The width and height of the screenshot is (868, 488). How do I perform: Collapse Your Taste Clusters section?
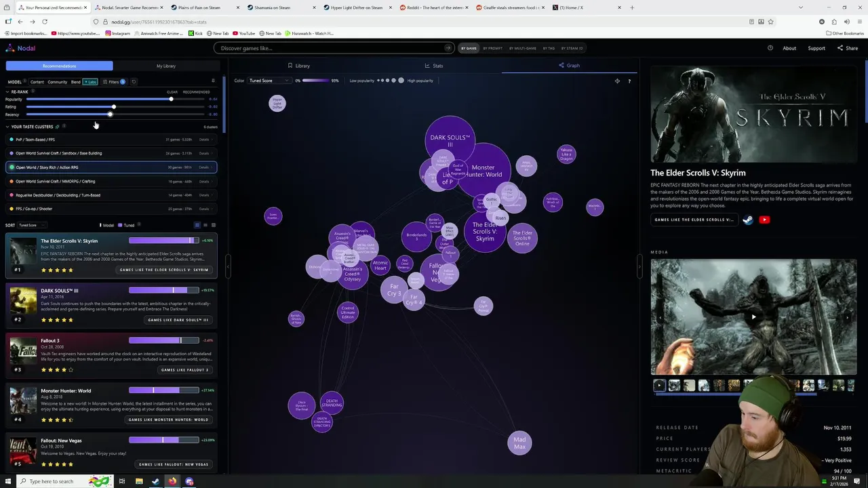tap(7, 127)
